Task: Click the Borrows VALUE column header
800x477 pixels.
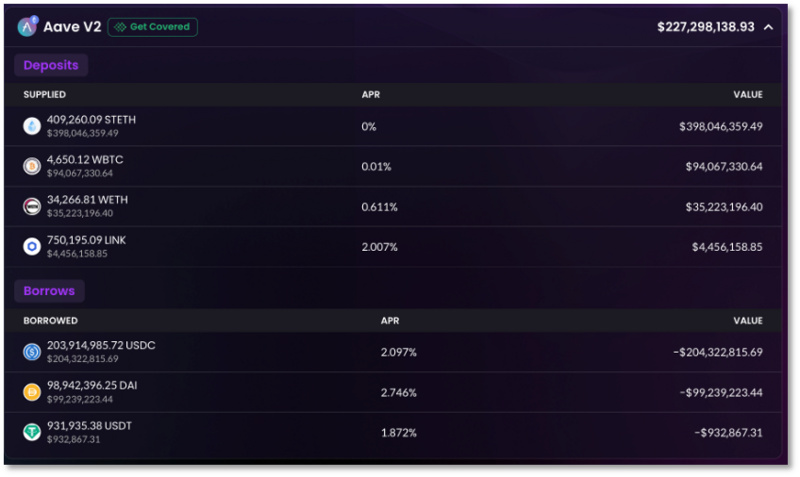Action: [x=748, y=320]
